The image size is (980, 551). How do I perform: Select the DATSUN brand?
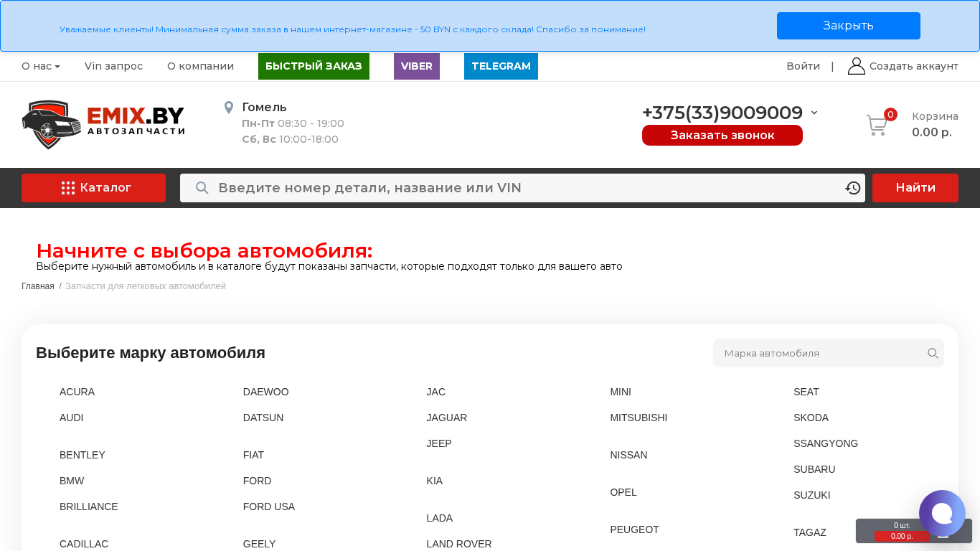click(263, 418)
